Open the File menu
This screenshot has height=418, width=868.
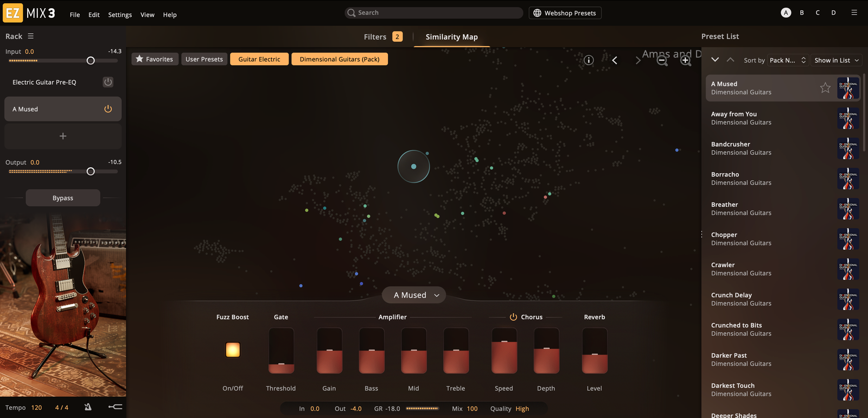pos(75,15)
